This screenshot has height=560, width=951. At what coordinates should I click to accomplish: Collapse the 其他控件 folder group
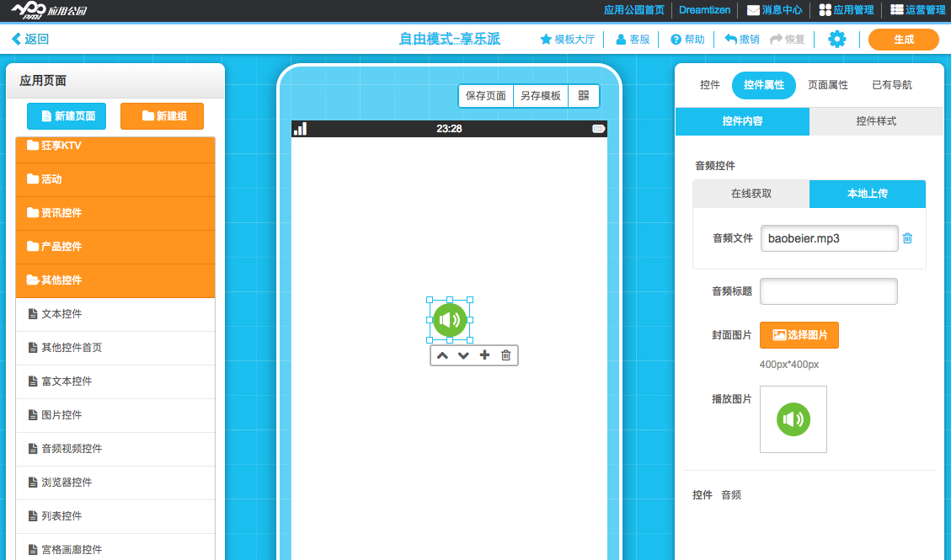[x=115, y=280]
